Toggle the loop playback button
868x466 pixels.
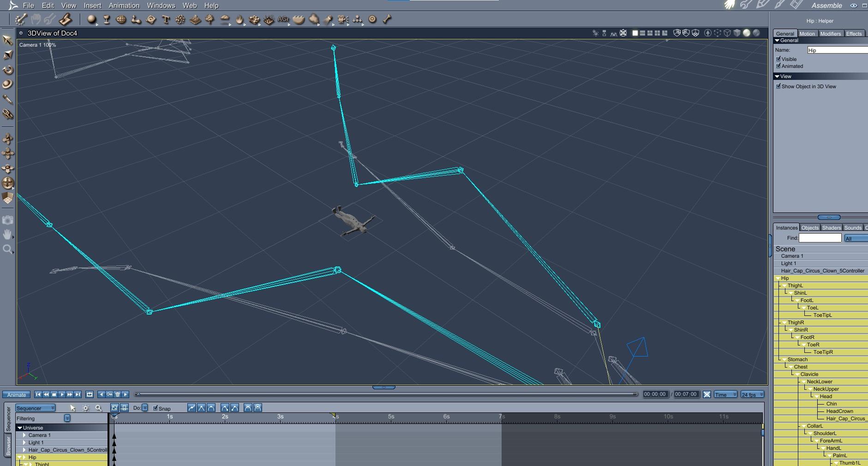click(x=90, y=394)
